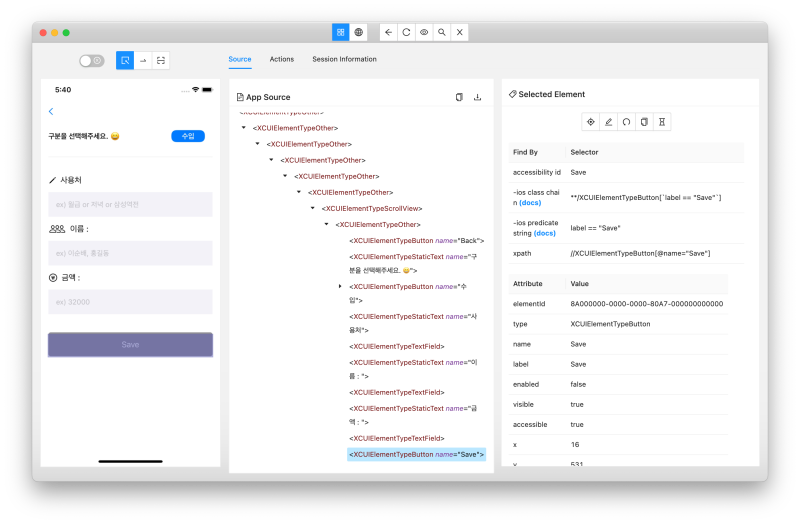Viewport: 800px width, 524px height.
Task: Click the -ios predicate string selector value
Action: (x=595, y=228)
